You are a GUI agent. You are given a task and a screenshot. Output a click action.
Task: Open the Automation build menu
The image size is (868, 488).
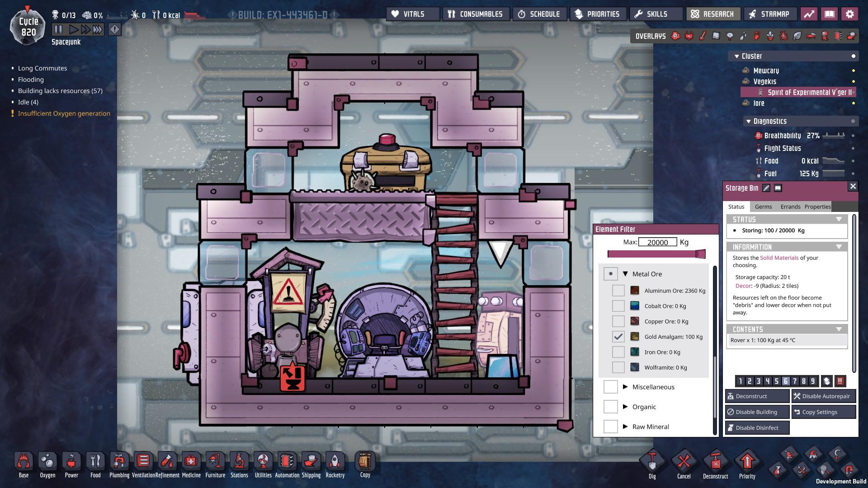(287, 464)
